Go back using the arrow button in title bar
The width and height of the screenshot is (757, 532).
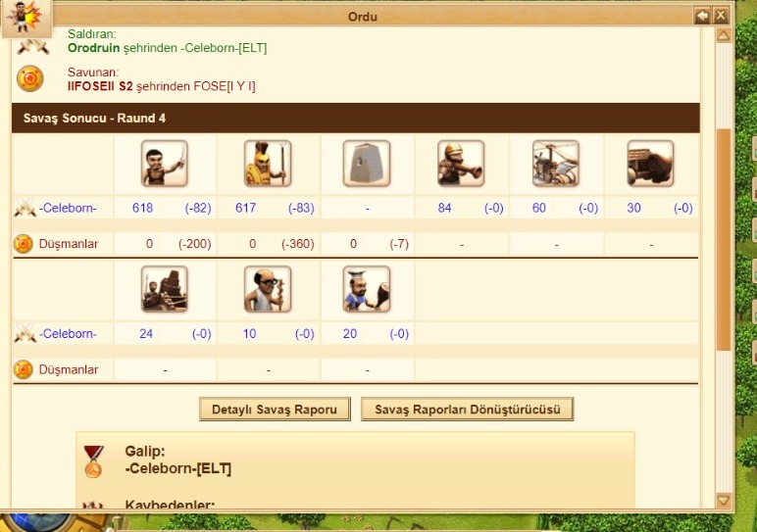click(x=702, y=16)
